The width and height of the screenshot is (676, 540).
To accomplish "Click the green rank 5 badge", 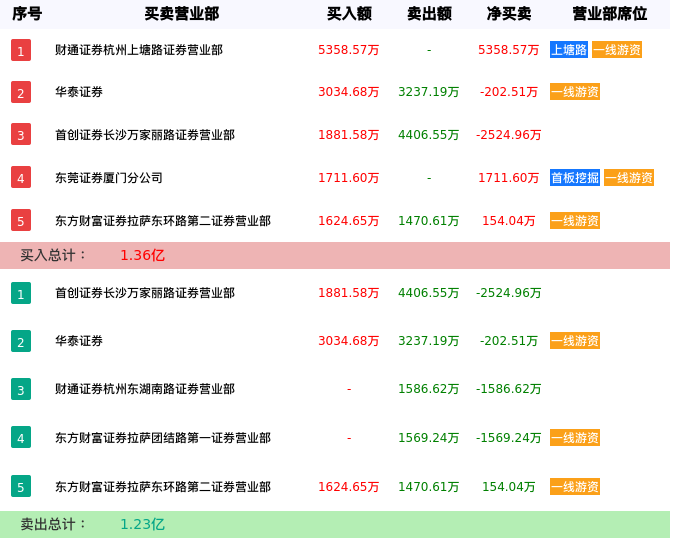I will click(21, 487).
